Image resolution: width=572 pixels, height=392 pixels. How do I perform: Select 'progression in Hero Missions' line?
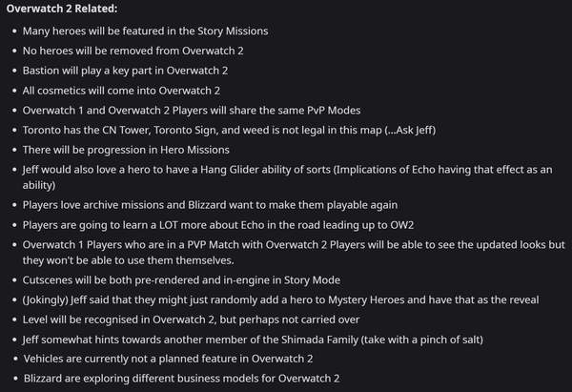click(x=126, y=150)
